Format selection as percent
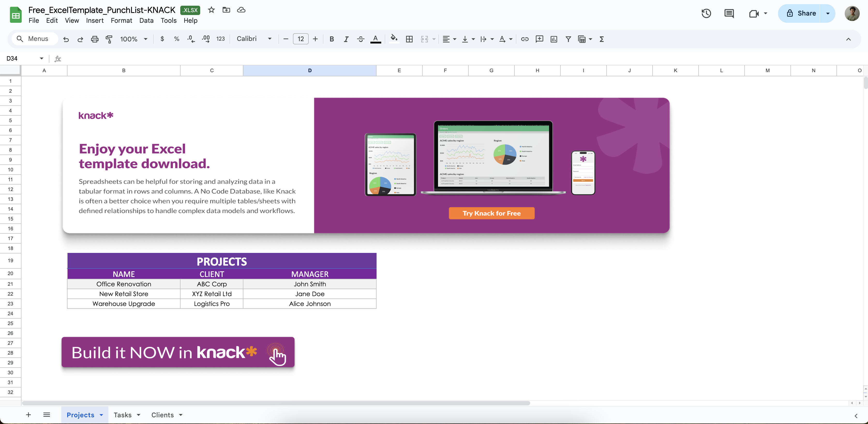Viewport: 868px width, 424px height. [x=177, y=39]
